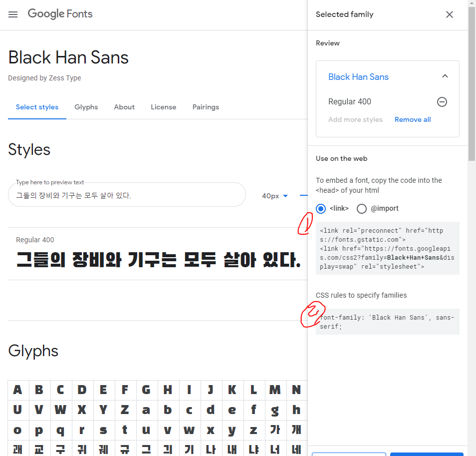This screenshot has height=456, width=476.
Task: Click the preview text input field
Action: tap(127, 195)
